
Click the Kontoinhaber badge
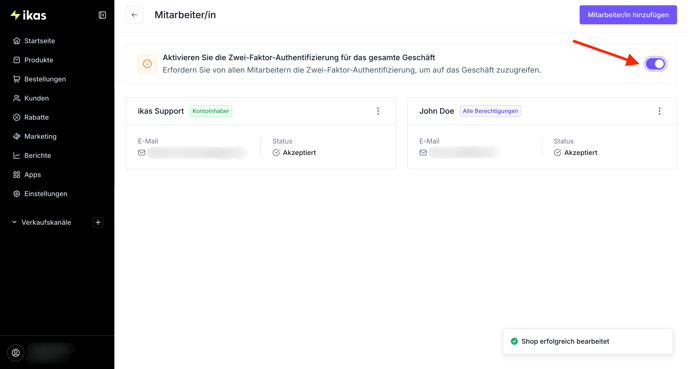(211, 111)
